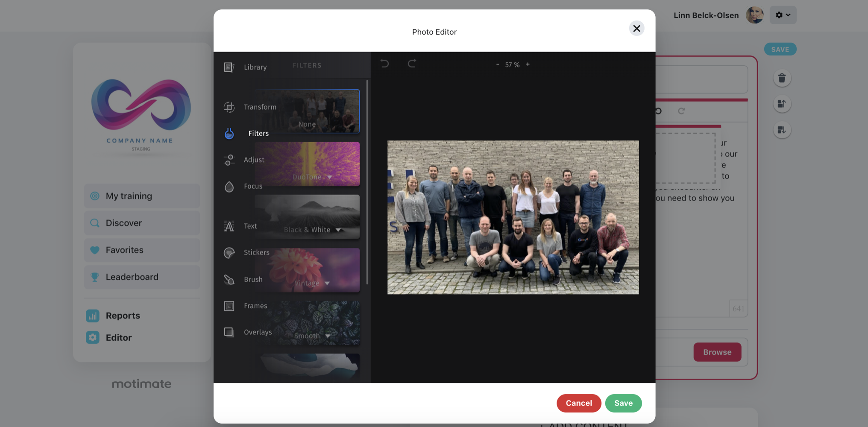Expand the Smooth filter group arrow
This screenshot has height=427, width=868.
coord(328,336)
